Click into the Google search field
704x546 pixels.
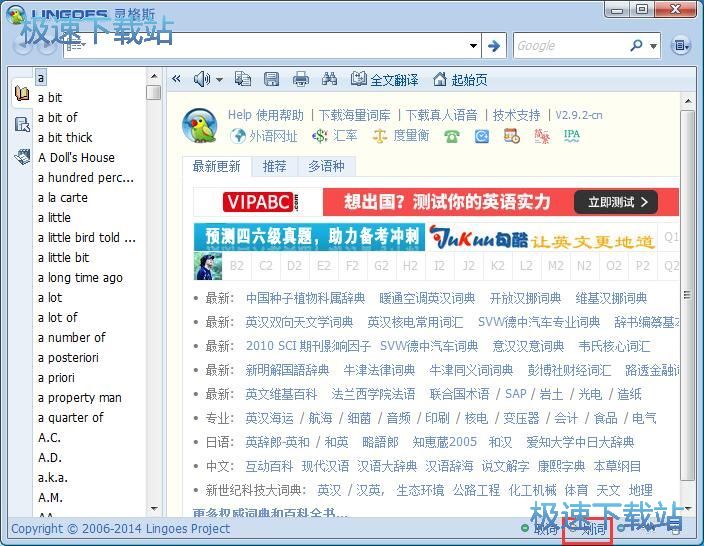(570, 45)
